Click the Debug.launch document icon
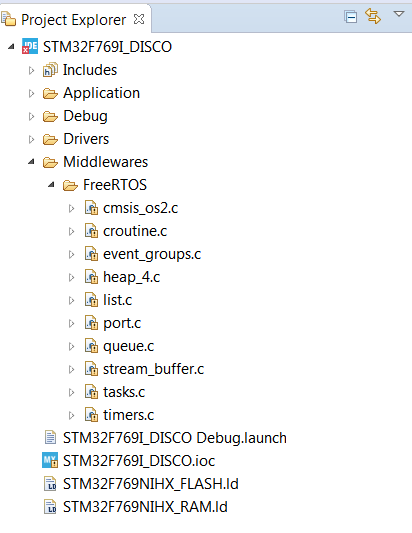 50,438
